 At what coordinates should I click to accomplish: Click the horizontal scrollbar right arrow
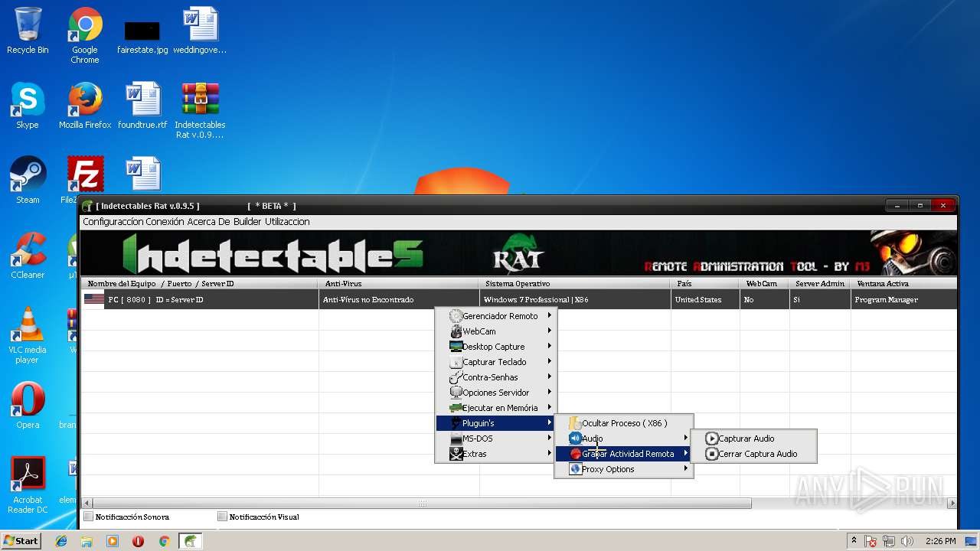pos(952,504)
